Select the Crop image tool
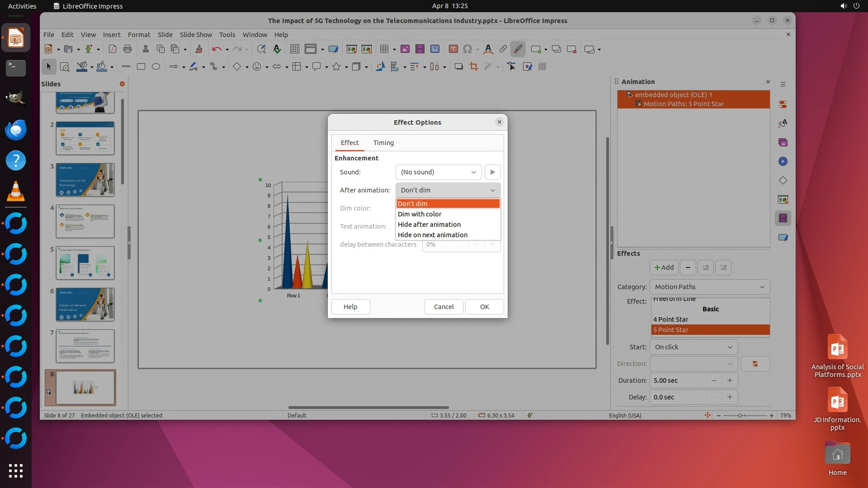The height and width of the screenshot is (488, 868). click(473, 67)
